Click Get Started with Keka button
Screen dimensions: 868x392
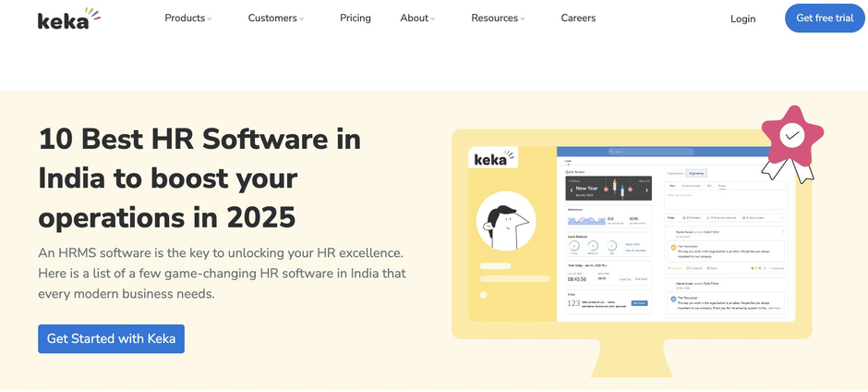point(111,338)
